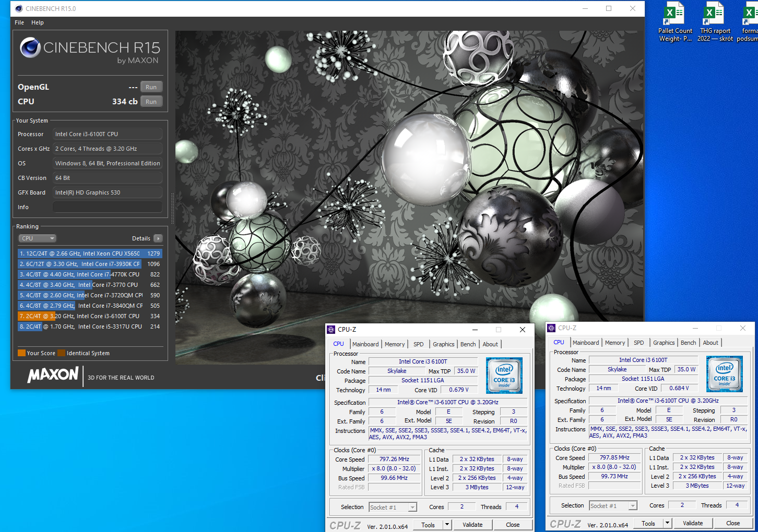Click Validate in left CPU-Z
Screen dimensions: 758x532
[x=472, y=525]
